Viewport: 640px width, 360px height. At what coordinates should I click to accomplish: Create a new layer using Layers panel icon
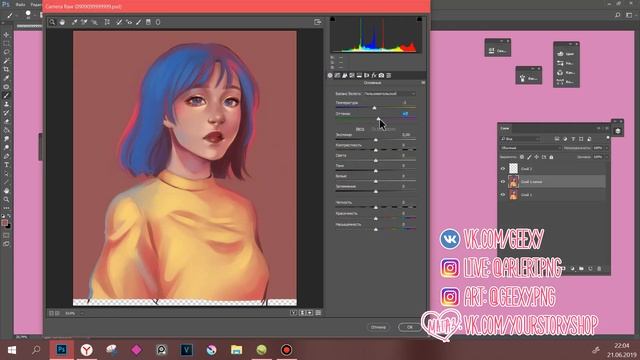coord(590,269)
